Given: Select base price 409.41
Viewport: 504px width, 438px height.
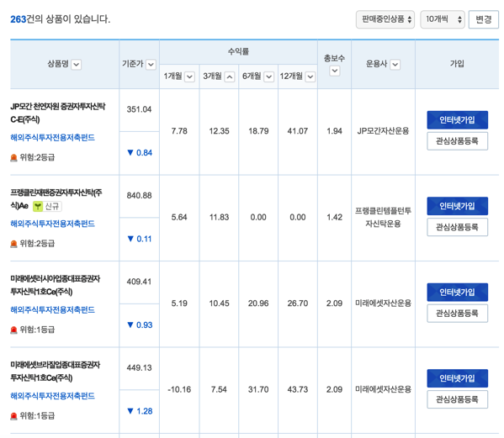Looking at the screenshot, I should (x=139, y=282).
